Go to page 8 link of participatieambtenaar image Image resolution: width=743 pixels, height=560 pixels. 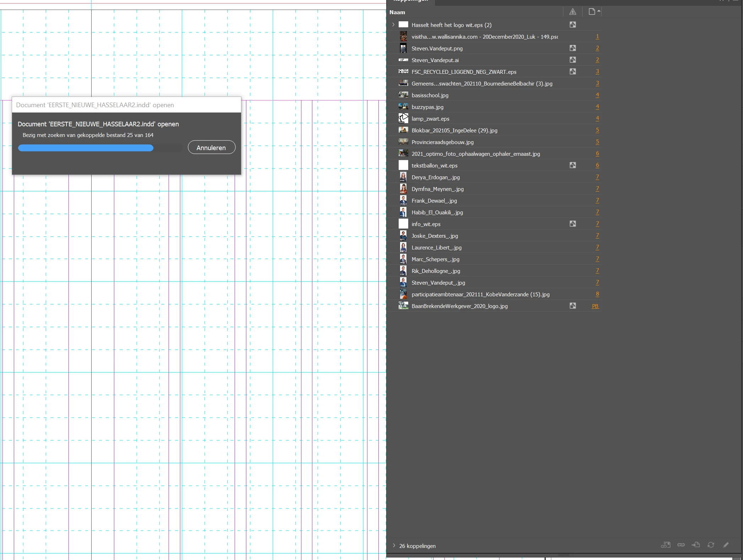point(597,294)
